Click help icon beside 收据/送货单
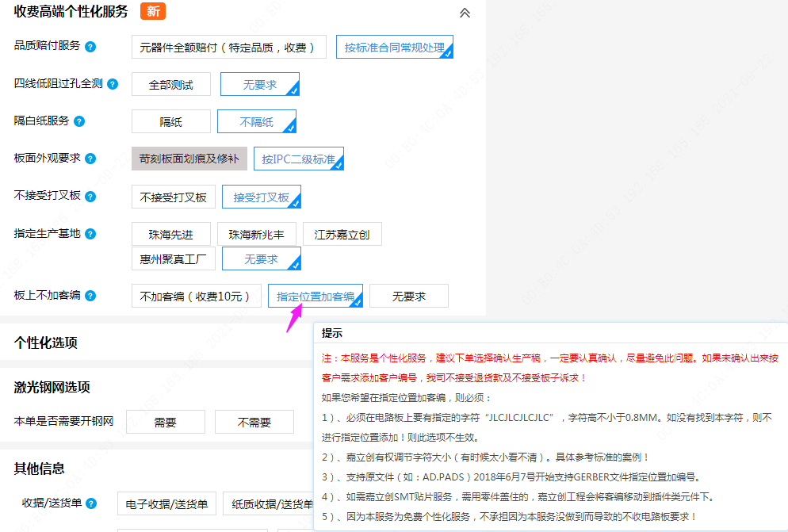788x532 pixels. coord(91,503)
